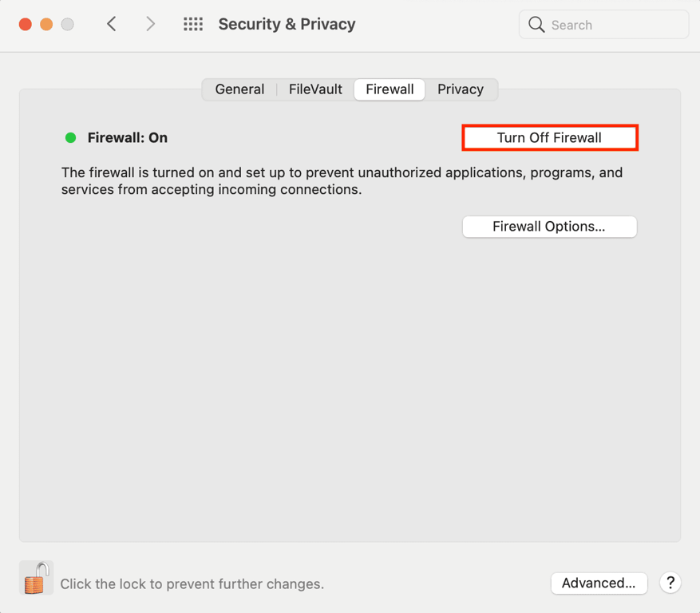Click the magnifying glass in the search field
Screen dimensions: 700x613
point(536,25)
